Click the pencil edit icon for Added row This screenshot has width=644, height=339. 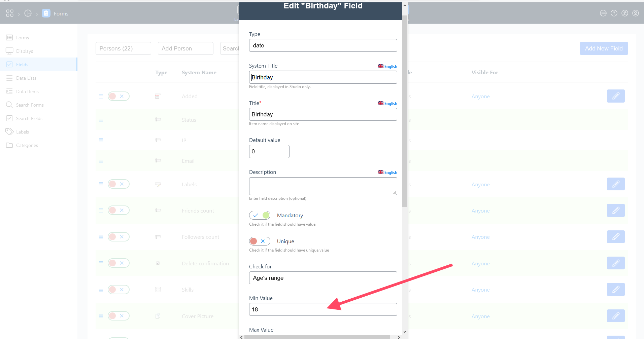click(615, 96)
